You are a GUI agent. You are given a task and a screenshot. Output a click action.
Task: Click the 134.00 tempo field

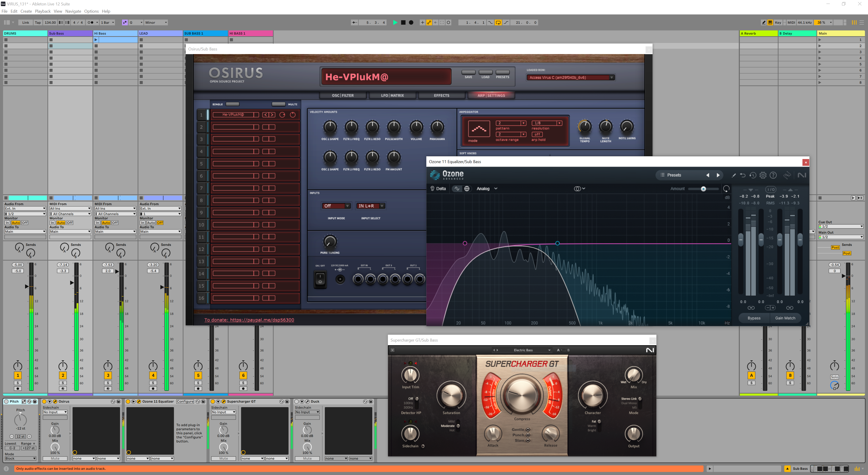click(50, 23)
